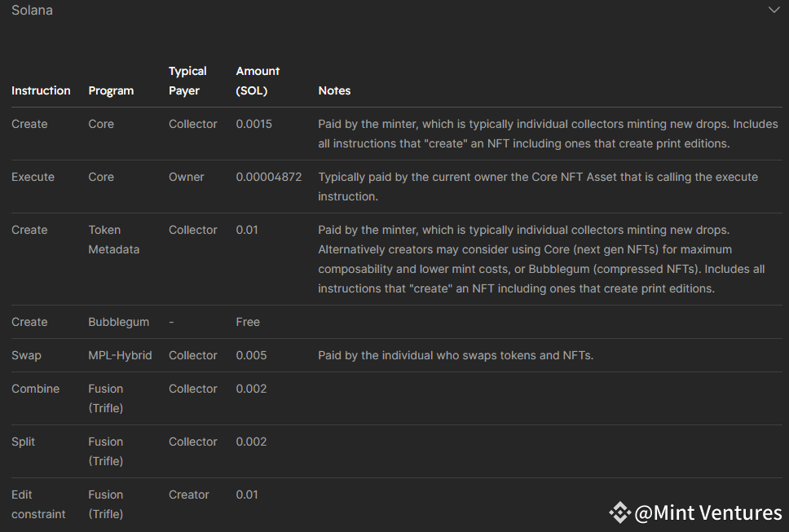Screen dimensions: 789x532
Task: Click the Notes column header
Action: coord(334,90)
